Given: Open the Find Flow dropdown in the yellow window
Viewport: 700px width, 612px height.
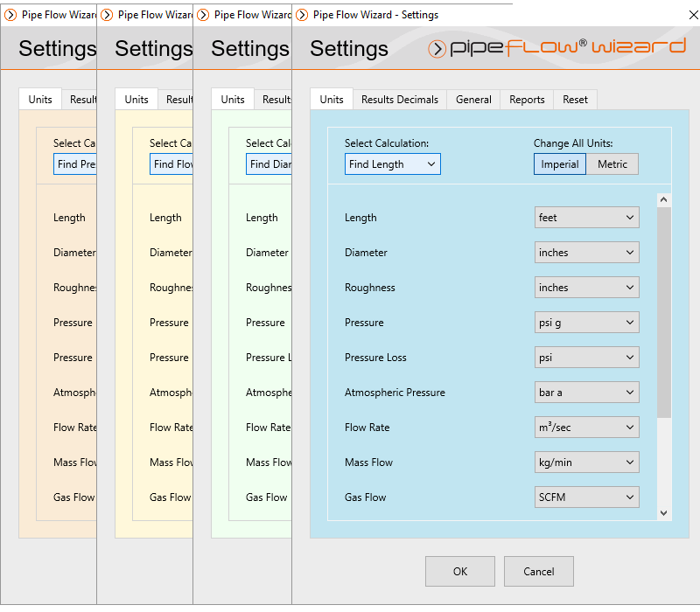Looking at the screenshot, I should 171,164.
